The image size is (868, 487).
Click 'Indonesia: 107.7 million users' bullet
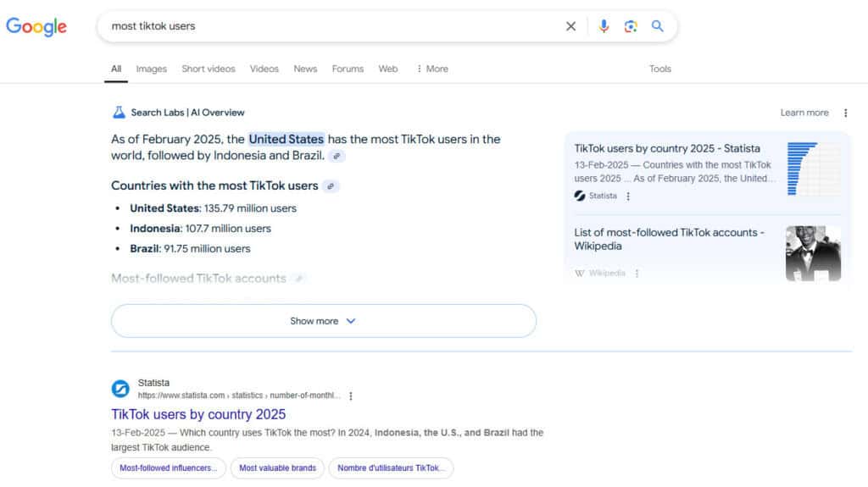point(200,229)
